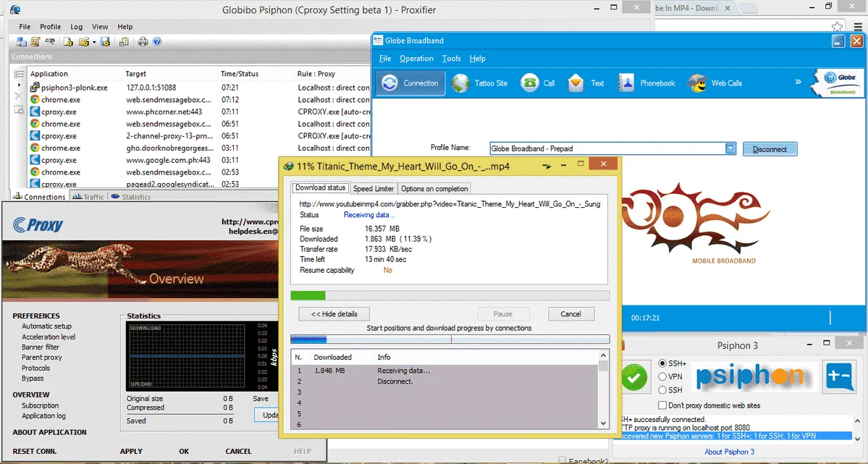Switch to Traffic tab in Proxifier
This screenshot has height=464, width=868.
[x=88, y=197]
